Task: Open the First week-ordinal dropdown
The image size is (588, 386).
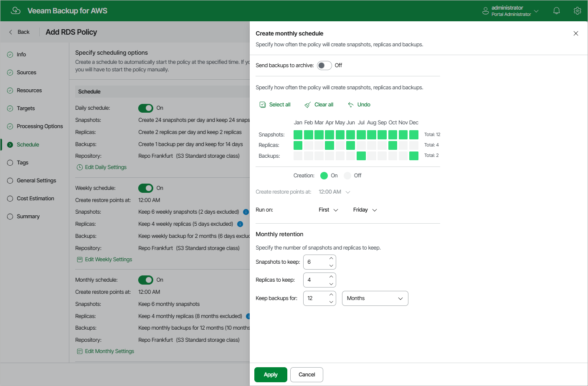Action: coord(329,210)
